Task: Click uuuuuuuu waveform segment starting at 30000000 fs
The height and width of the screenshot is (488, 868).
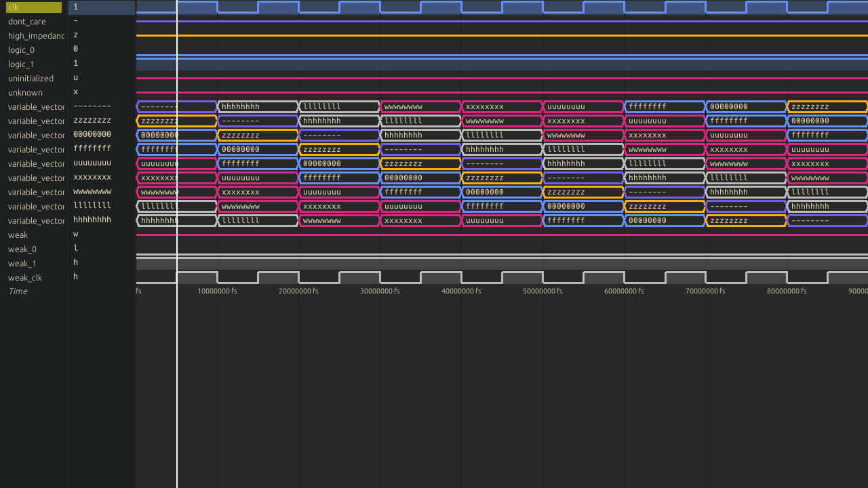Action: pos(421,206)
